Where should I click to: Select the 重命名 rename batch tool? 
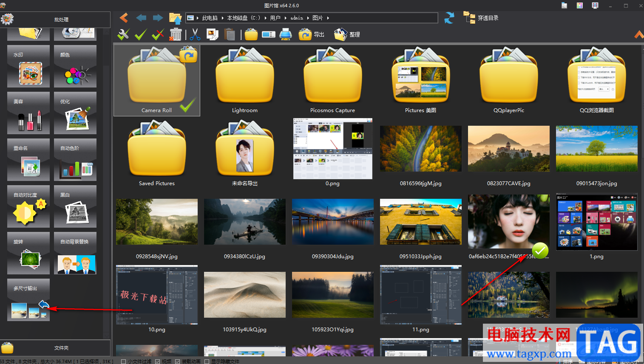tap(28, 160)
